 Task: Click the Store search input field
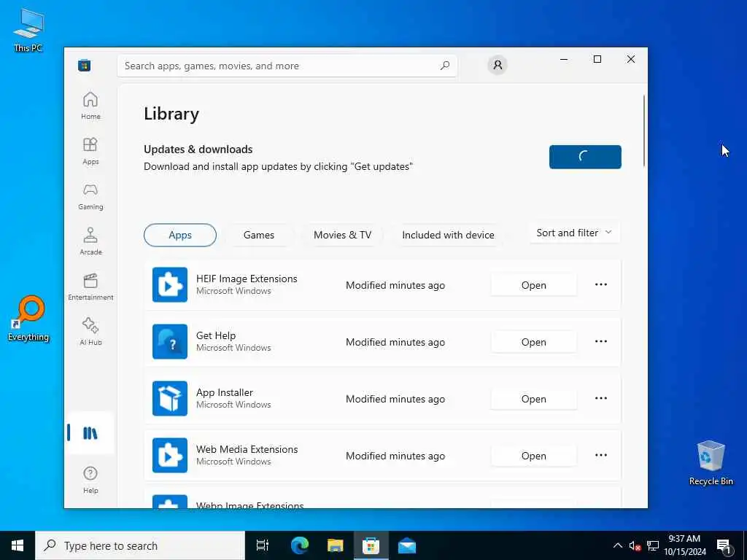(287, 66)
